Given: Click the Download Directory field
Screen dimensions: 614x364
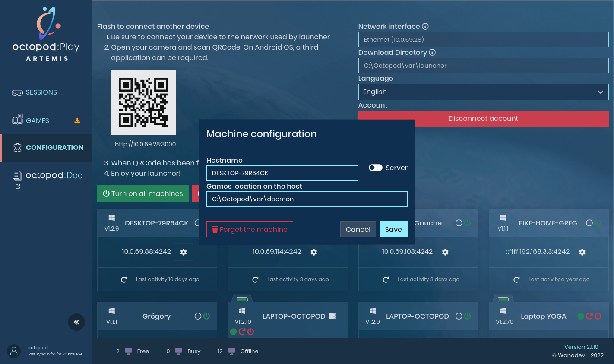Looking at the screenshot, I should (484, 66).
